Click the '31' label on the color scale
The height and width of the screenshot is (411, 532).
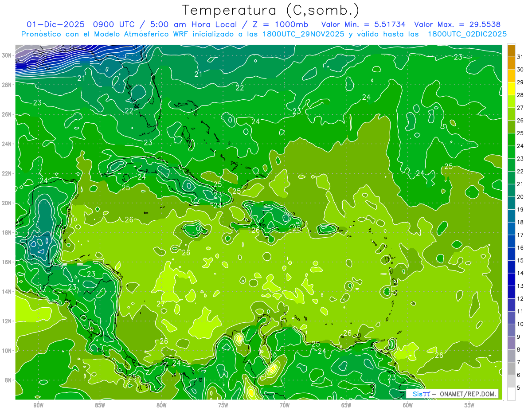point(520,57)
